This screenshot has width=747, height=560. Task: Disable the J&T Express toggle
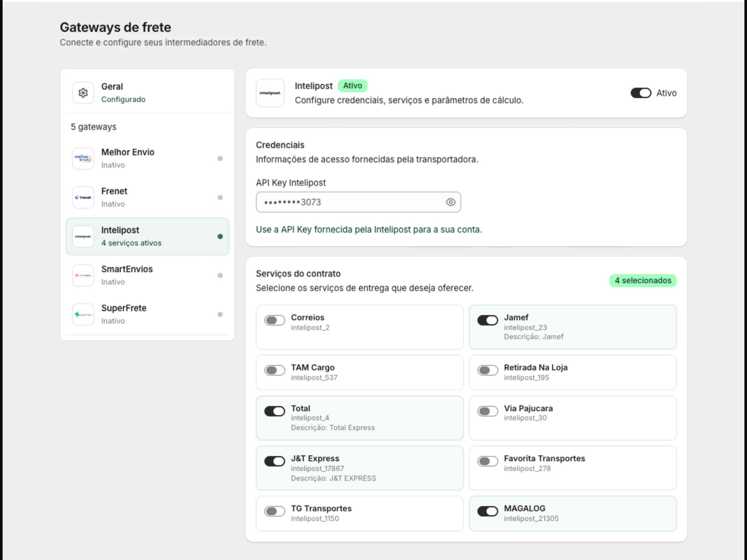274,461
